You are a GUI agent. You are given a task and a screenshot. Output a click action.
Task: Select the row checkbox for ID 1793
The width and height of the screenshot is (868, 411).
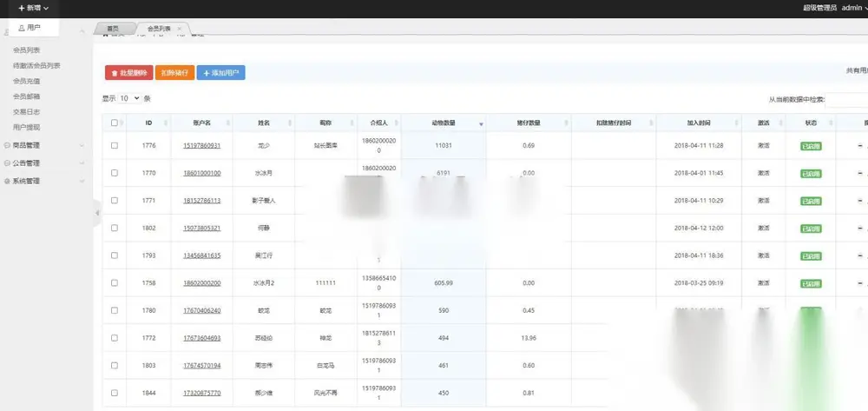tap(115, 255)
